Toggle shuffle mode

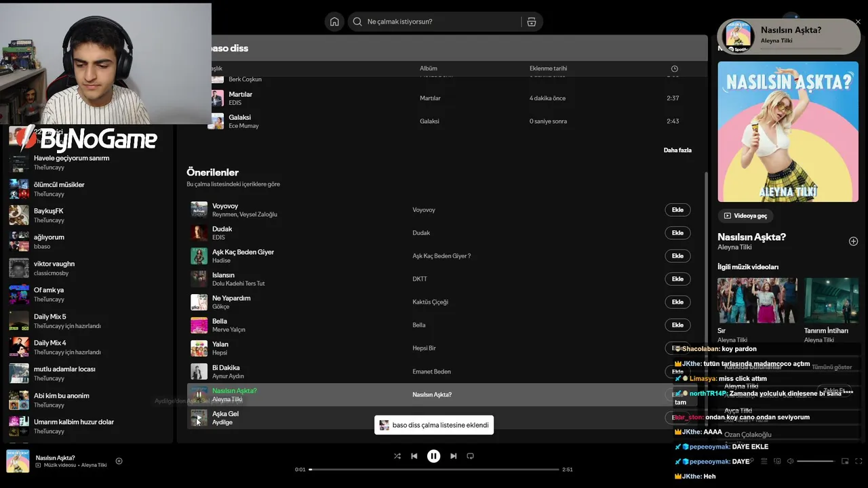coord(397,456)
